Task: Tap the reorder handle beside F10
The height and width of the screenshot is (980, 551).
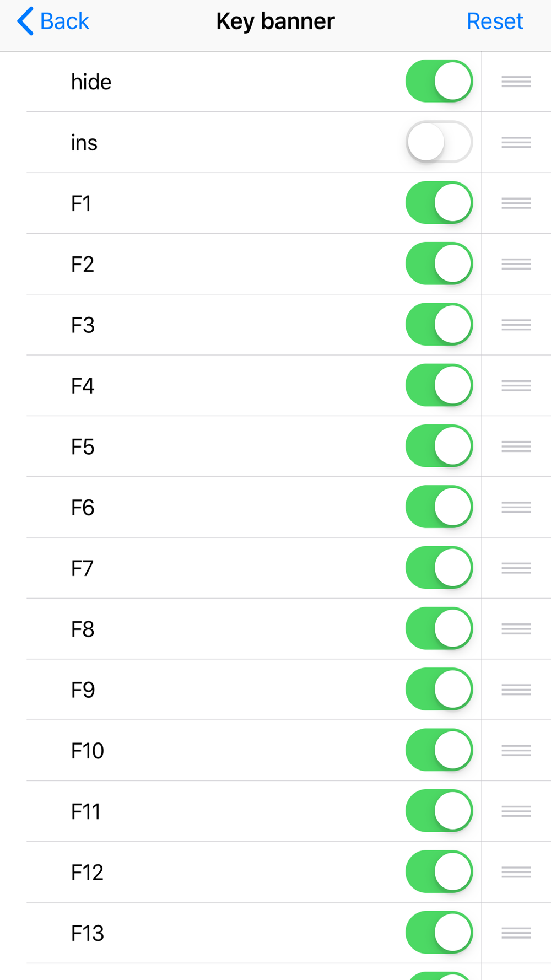Action: click(516, 750)
